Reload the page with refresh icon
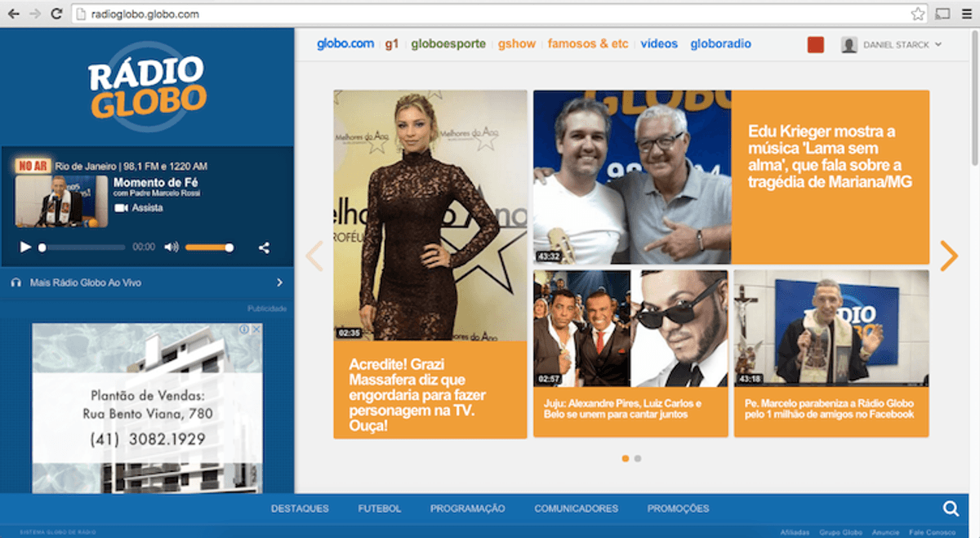 [x=56, y=14]
